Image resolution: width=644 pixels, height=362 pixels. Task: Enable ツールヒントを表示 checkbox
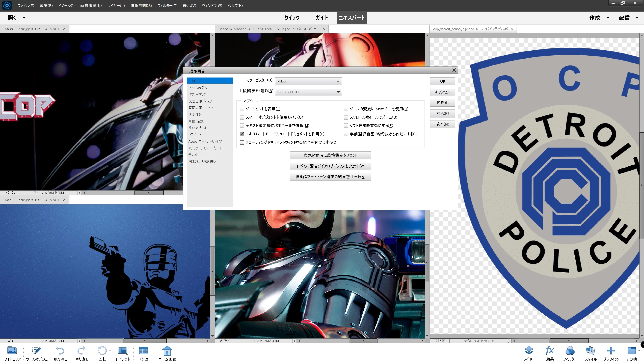click(x=242, y=109)
